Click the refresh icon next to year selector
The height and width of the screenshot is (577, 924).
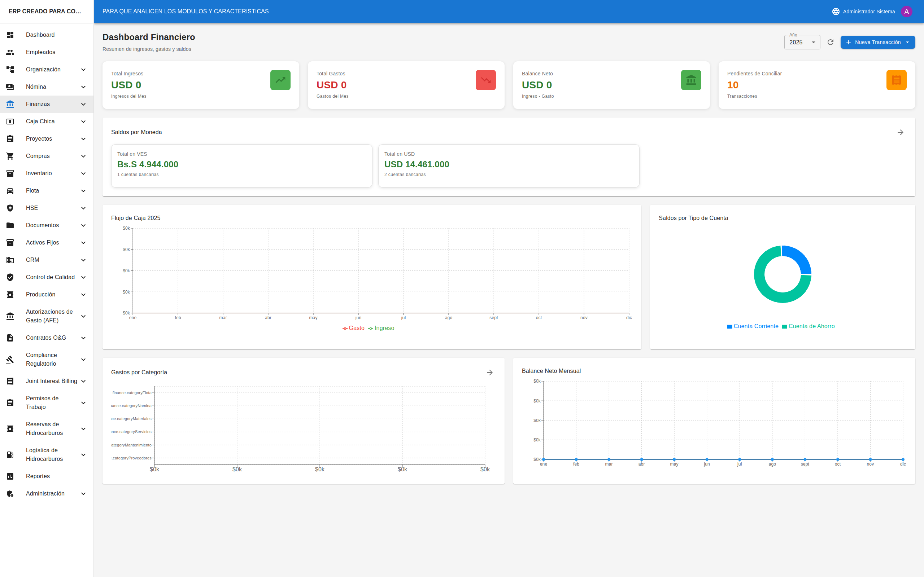click(x=831, y=42)
